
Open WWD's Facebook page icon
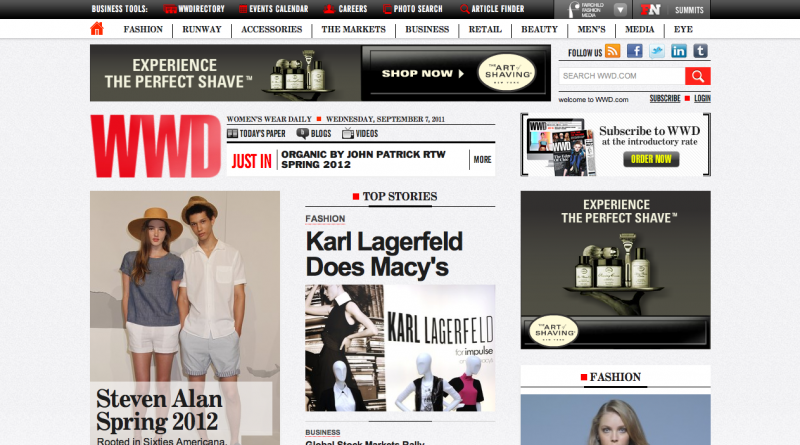[x=635, y=51]
